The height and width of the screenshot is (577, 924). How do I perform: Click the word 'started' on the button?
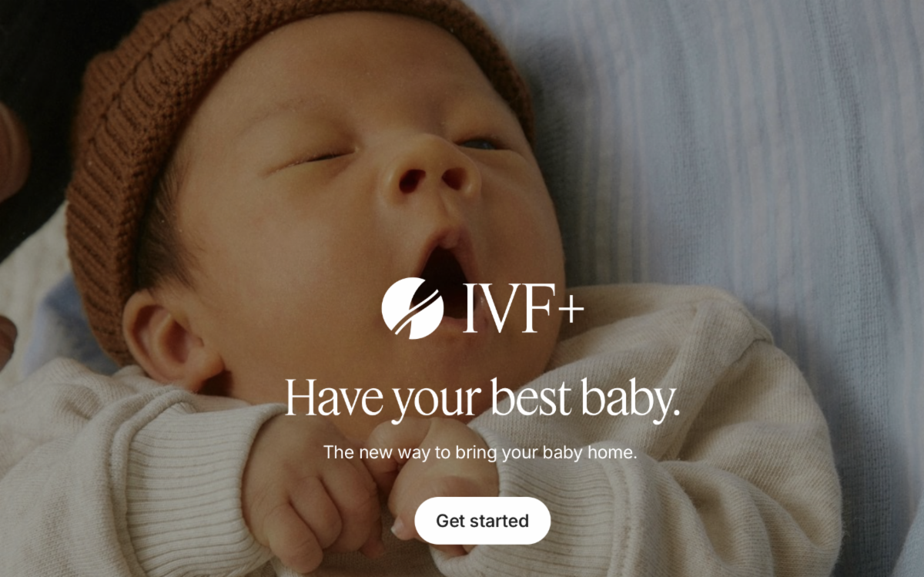click(x=500, y=521)
